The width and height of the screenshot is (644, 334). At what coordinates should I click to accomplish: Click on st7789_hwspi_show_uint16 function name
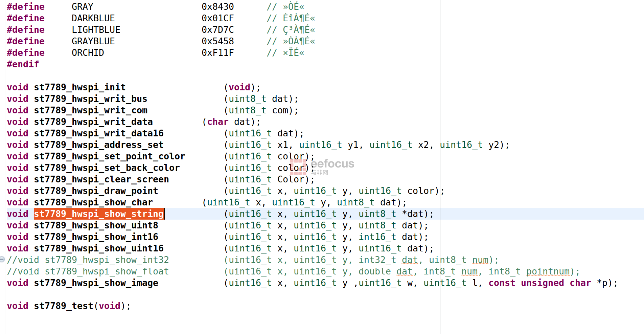pos(99,248)
